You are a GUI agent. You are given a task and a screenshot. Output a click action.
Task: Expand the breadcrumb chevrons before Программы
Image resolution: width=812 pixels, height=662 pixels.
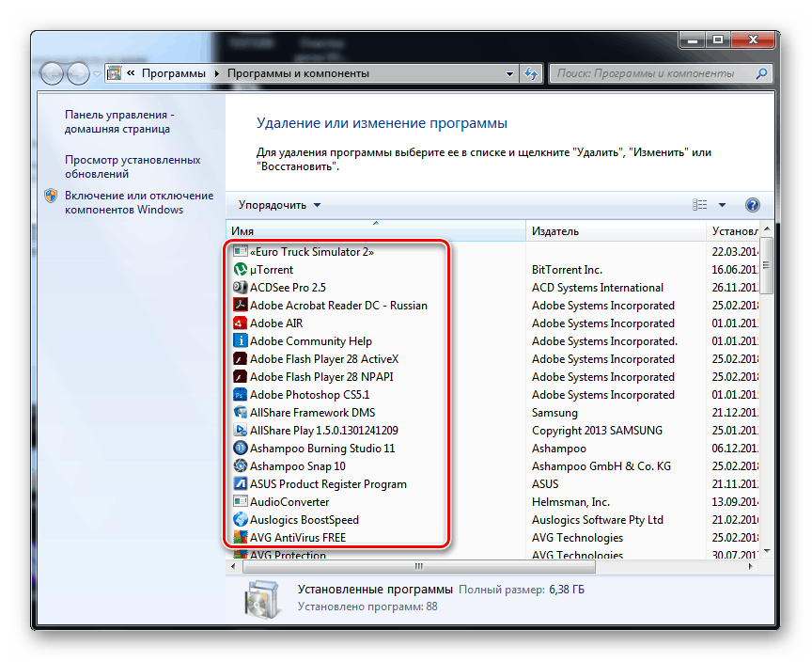pos(131,73)
